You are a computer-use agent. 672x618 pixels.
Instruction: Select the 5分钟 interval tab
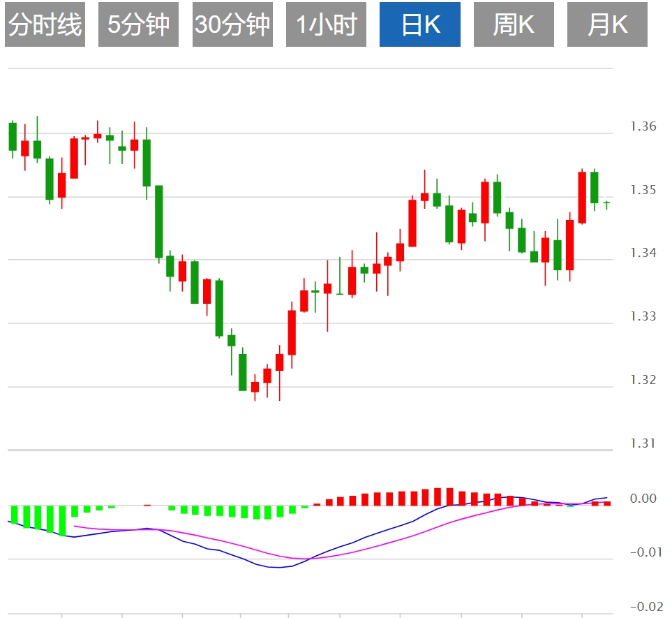(138, 24)
